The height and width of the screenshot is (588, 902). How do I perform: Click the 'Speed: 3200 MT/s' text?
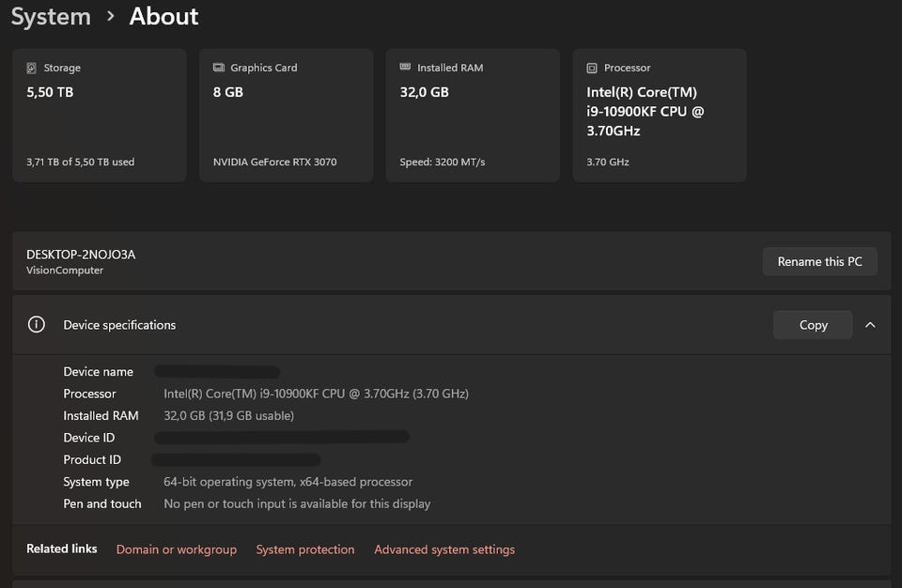click(443, 162)
